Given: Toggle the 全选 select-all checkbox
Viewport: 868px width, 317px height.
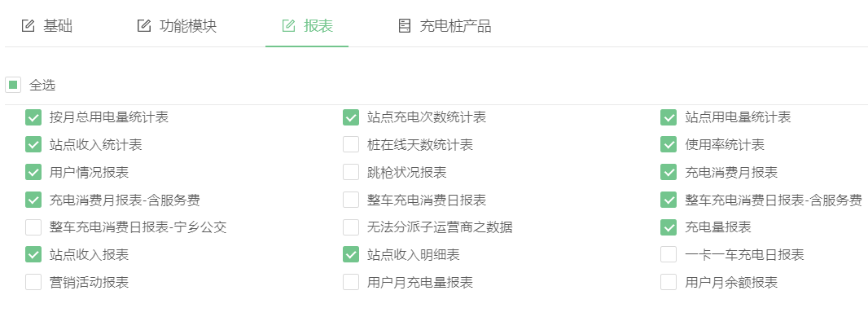Looking at the screenshot, I should pyautogui.click(x=13, y=86).
